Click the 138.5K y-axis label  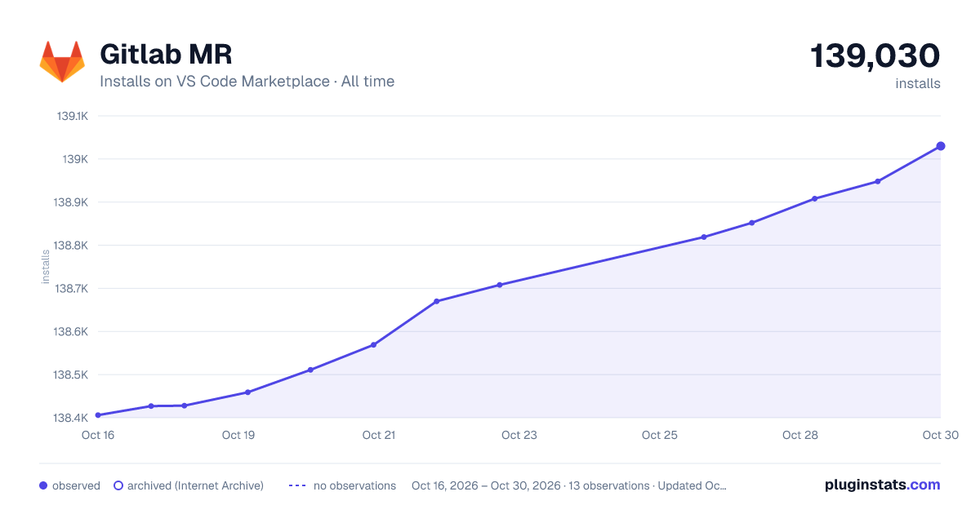71,375
